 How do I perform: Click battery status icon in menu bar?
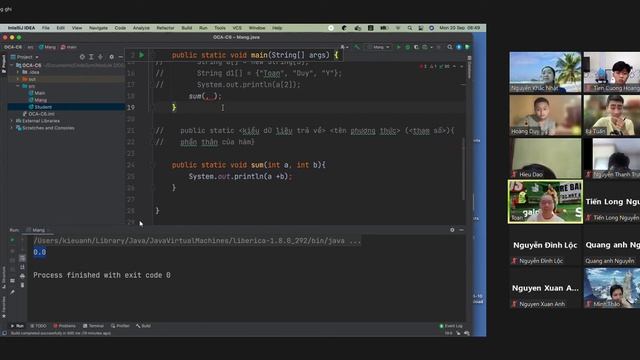click(384, 28)
